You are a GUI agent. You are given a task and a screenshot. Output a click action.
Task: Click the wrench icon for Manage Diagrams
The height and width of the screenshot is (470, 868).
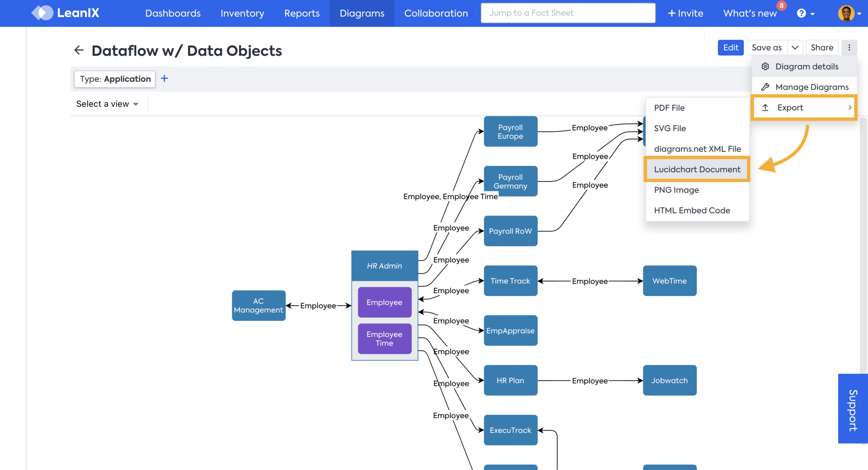[x=765, y=87]
